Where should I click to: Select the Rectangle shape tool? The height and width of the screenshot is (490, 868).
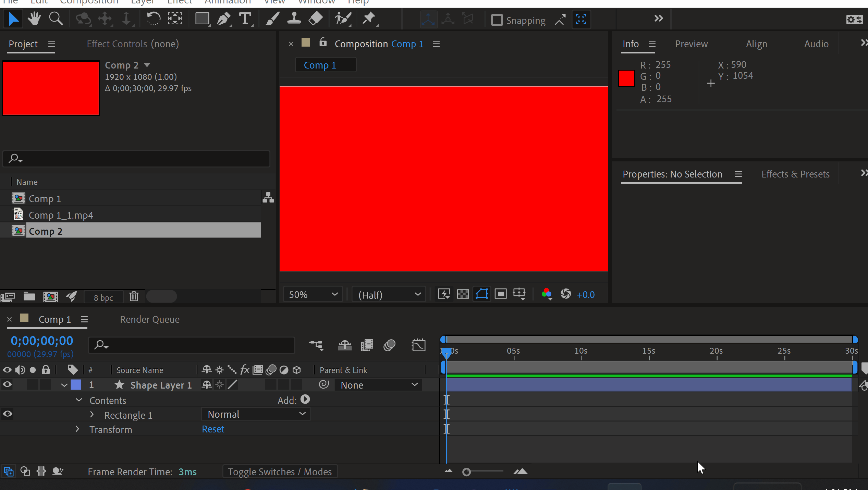(202, 19)
